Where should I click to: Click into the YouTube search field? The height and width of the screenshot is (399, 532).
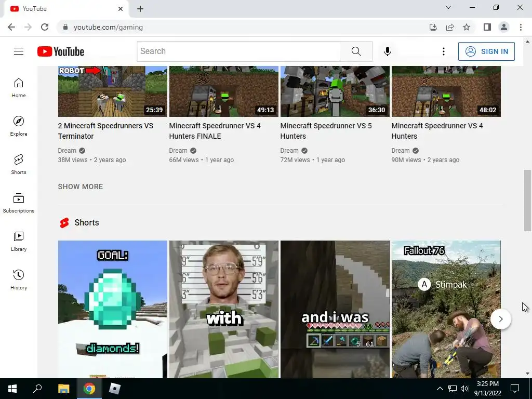click(238, 51)
